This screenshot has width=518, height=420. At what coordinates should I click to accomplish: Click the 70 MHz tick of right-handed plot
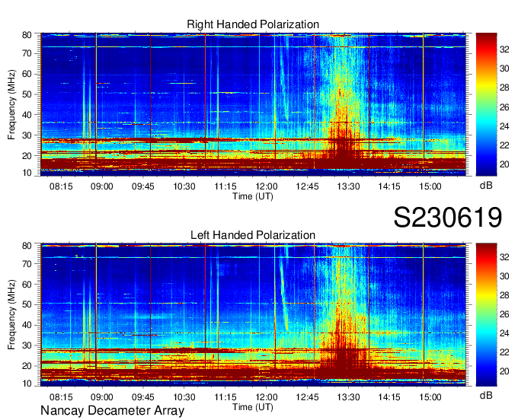tap(27, 53)
